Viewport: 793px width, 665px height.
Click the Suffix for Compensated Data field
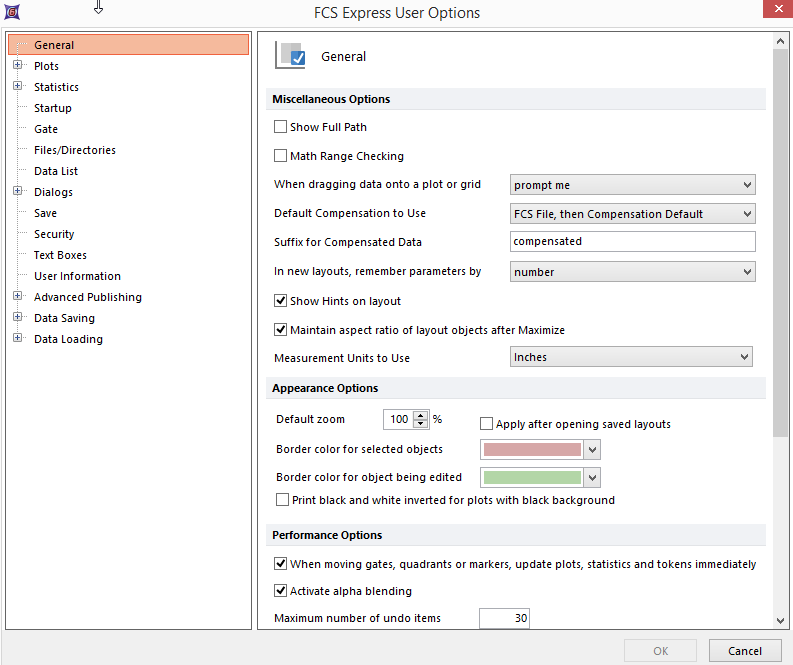pos(632,242)
